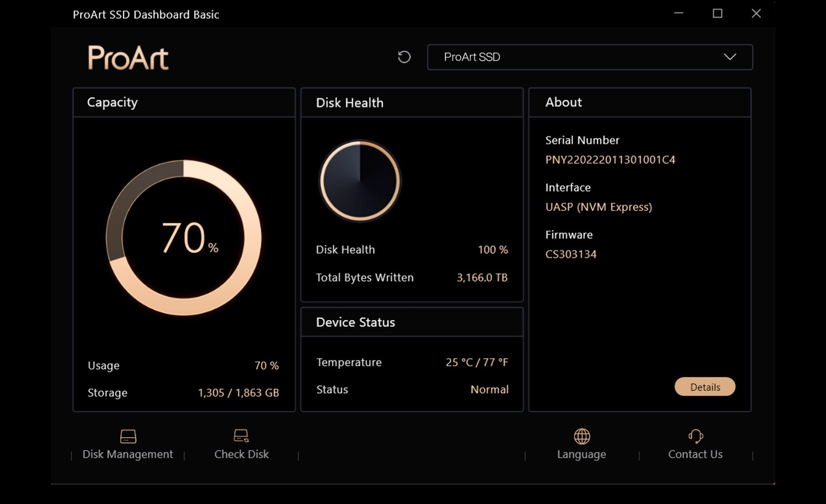Click the dropdown chevron arrow
This screenshot has width=826, height=504.
coord(729,57)
